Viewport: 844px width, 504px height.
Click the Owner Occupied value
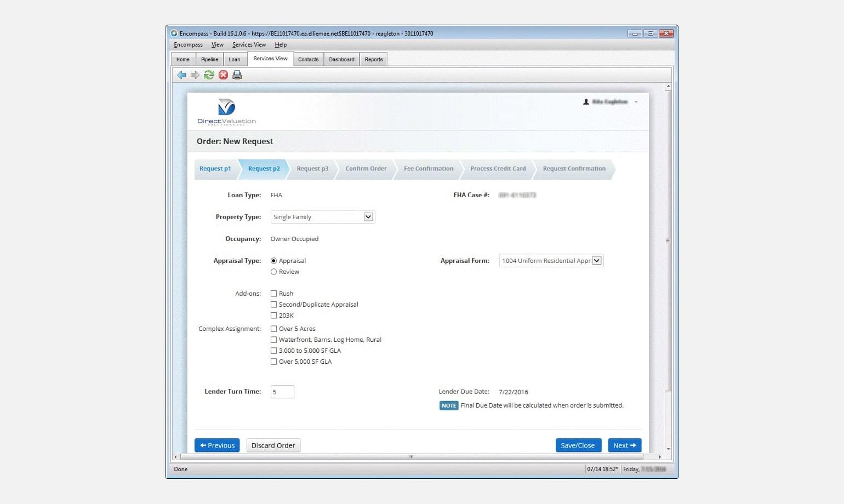click(x=294, y=239)
